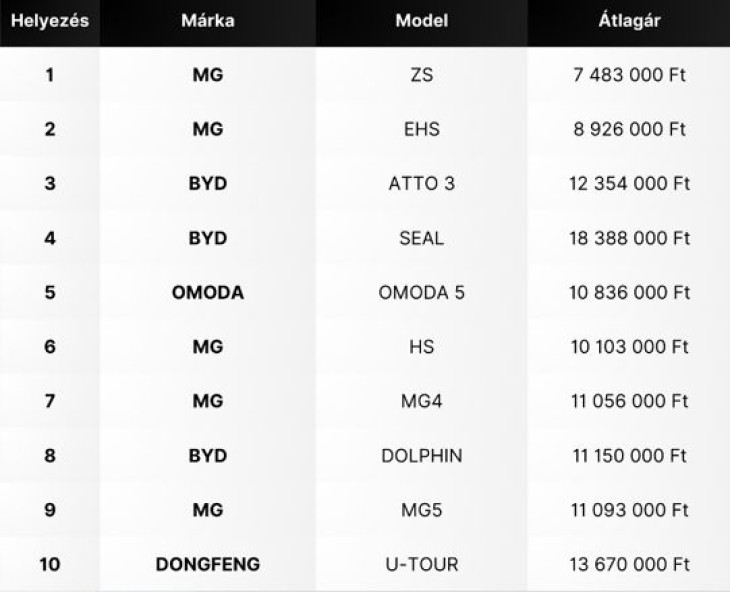Select the Átlagár column header
Viewport: 730px width, 592px height.
[629, 20]
